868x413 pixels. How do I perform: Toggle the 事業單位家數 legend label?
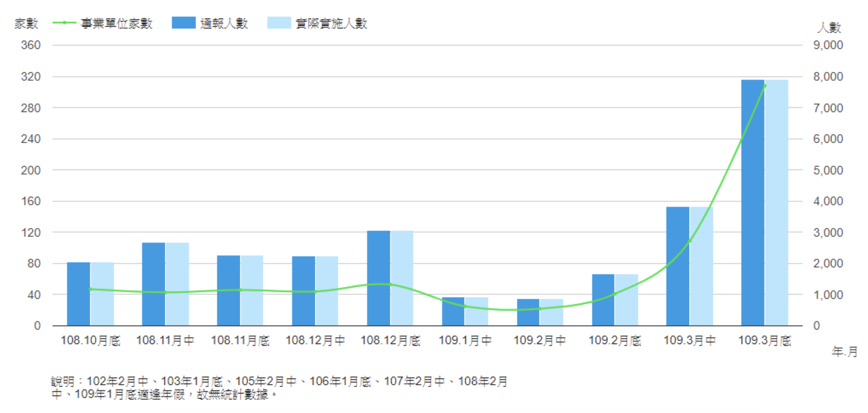pyautogui.click(x=117, y=23)
